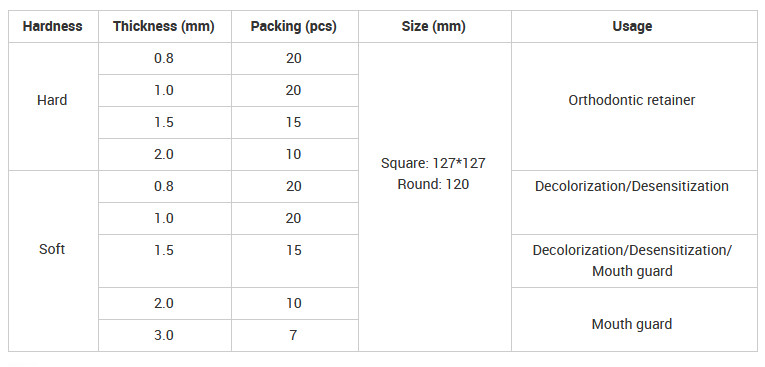
Task: Select the Decolorization/Desensitization/ Mouth guard cell
Action: (x=634, y=261)
